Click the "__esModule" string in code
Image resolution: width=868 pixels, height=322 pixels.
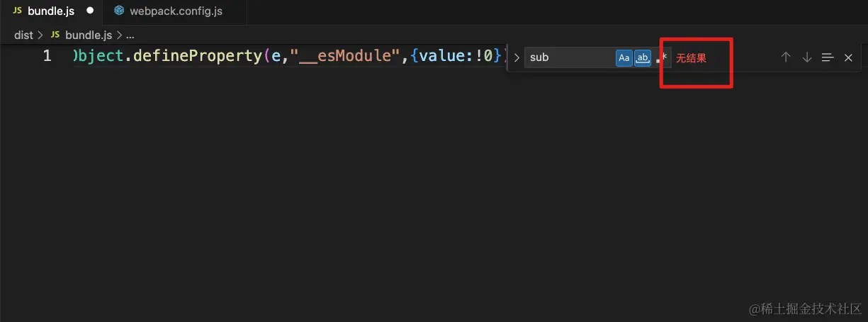[344, 56]
